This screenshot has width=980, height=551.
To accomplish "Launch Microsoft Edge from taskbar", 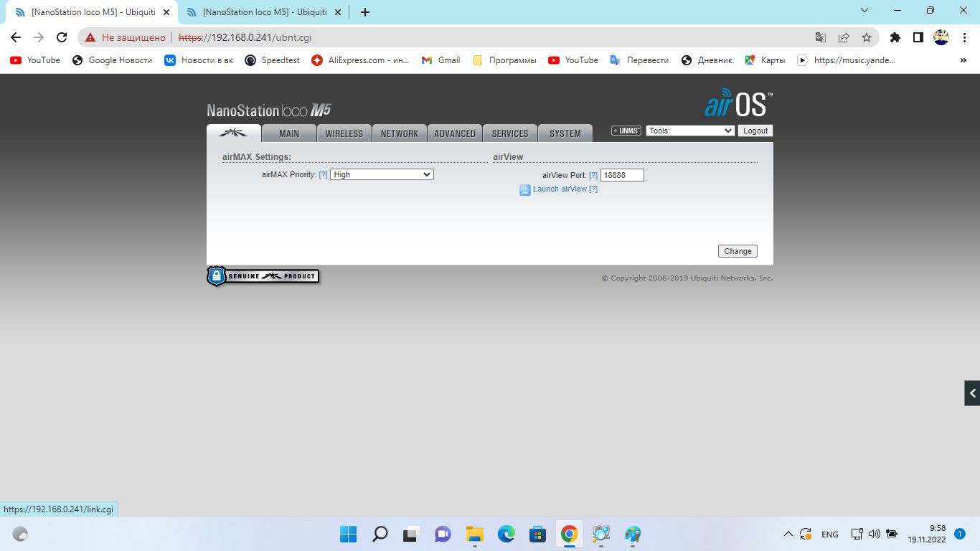I will point(506,534).
